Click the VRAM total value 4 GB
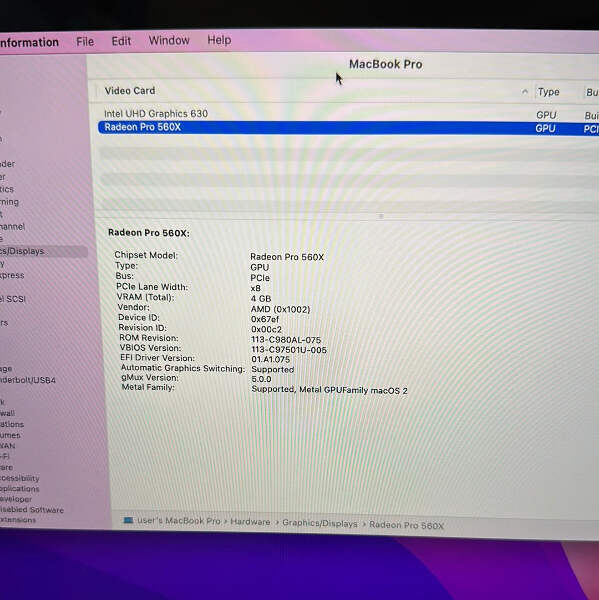 tap(261, 298)
